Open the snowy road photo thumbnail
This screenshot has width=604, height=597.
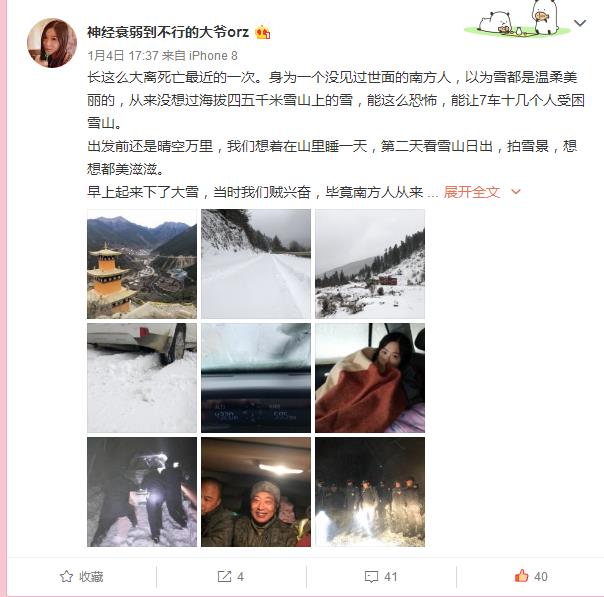256,264
